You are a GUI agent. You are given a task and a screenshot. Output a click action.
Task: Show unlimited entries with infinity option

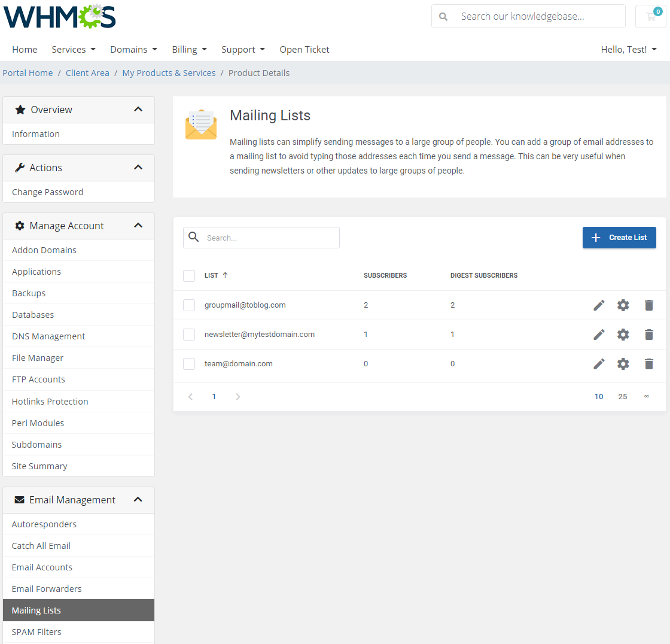tap(647, 396)
